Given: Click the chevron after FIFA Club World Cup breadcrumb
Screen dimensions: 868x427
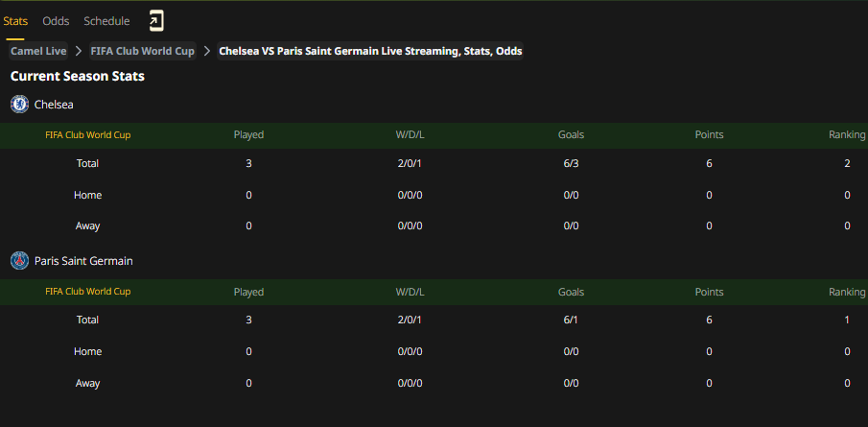Looking at the screenshot, I should (207, 51).
